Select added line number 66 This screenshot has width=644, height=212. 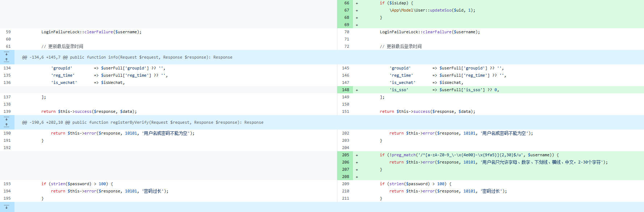coord(347,3)
